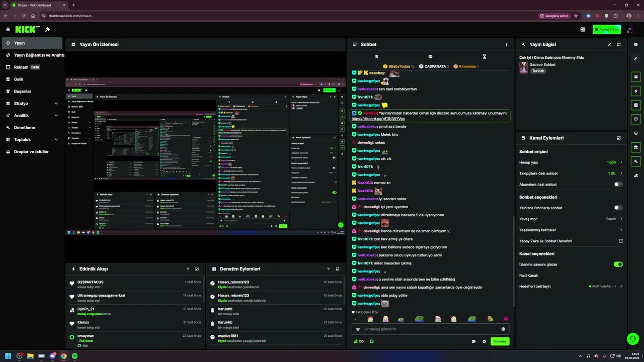644x362 pixels.
Task: Click the browser address bar URL
Action: [x=70, y=16]
